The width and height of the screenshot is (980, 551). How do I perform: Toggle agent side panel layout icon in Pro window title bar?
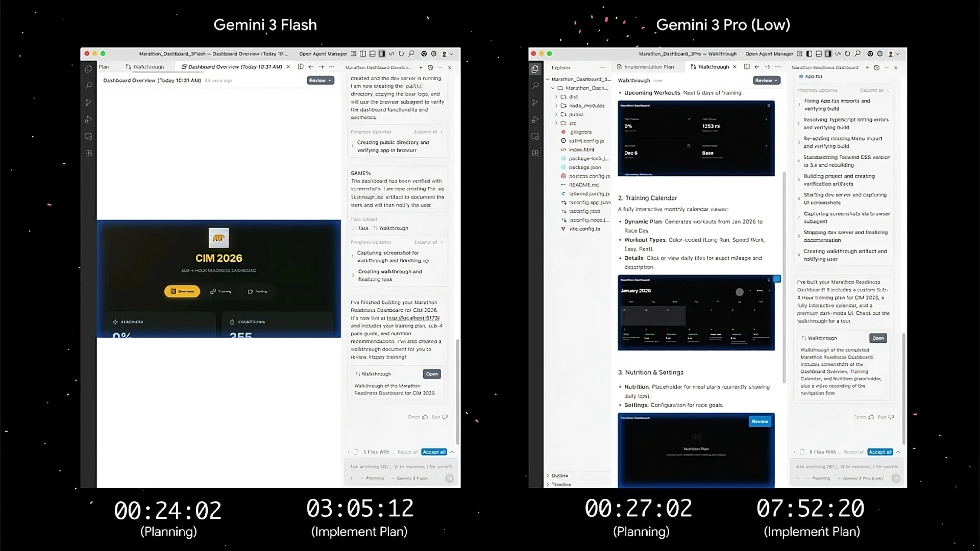pyautogui.click(x=828, y=54)
